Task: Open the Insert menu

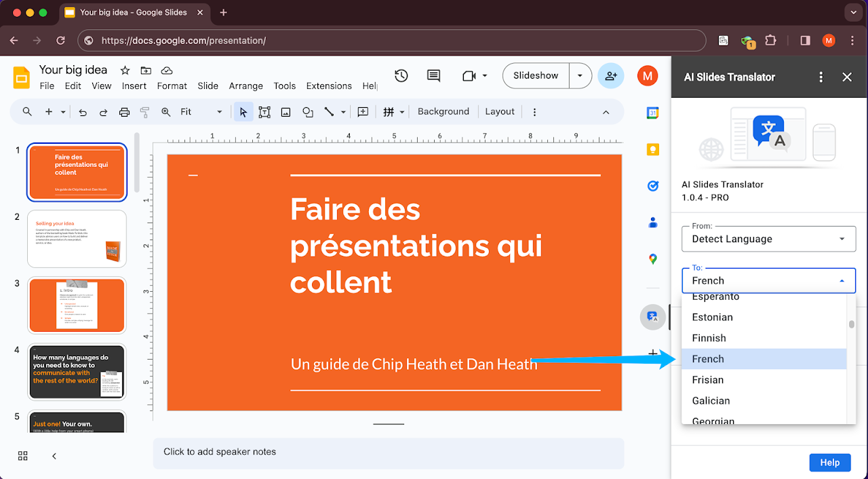Action: (x=134, y=86)
